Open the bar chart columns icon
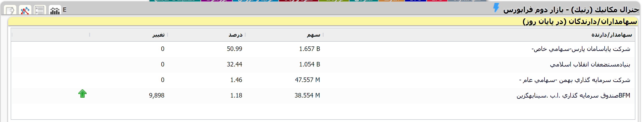This screenshot has height=122, width=644. (55, 10)
